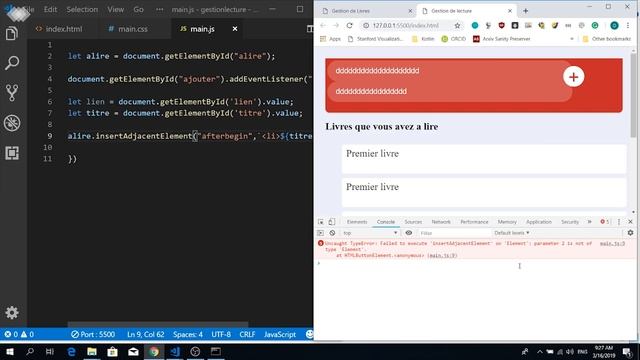Change the Spaces: 4 indentation setting
640x360 pixels.
pos(188,335)
